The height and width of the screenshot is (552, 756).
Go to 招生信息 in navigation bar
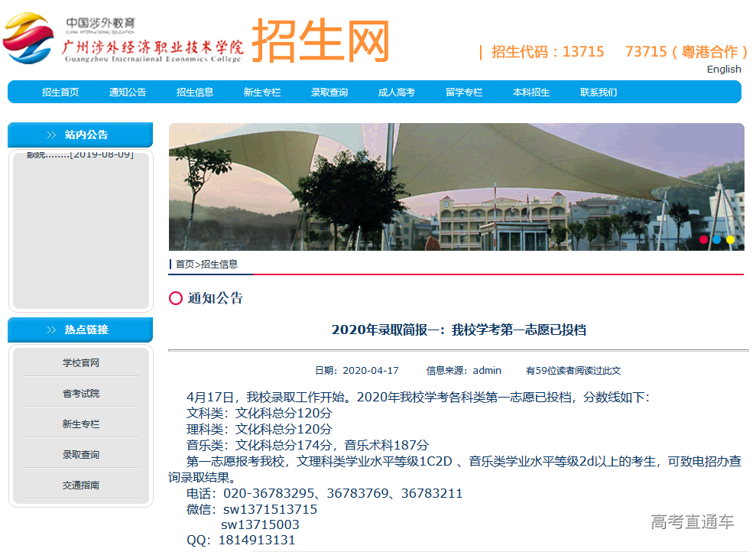point(195,93)
